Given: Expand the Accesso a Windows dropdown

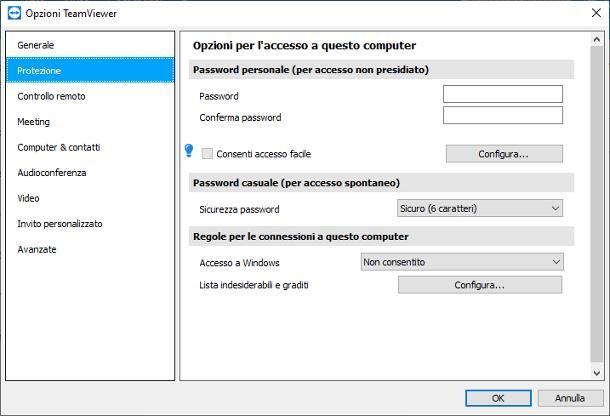Looking at the screenshot, I should point(462,262).
